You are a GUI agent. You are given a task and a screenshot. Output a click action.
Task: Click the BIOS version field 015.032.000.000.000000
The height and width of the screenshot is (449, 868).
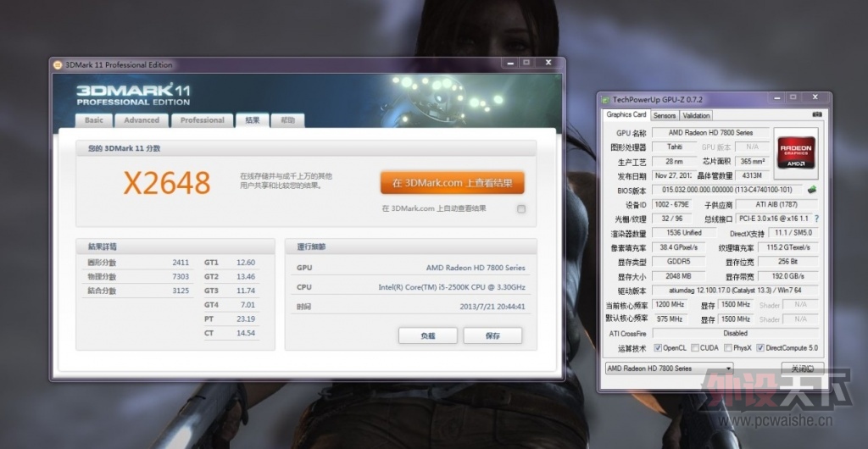pyautogui.click(x=726, y=190)
